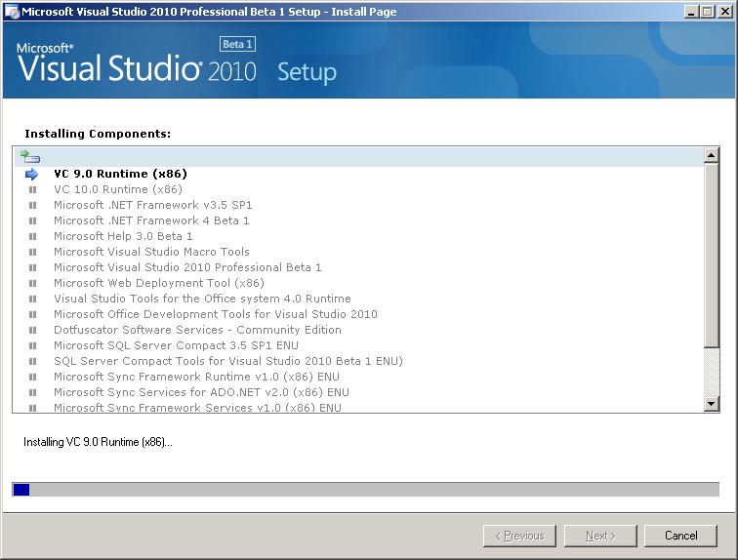738x560 pixels.
Task: Click the Previous button
Action: (519, 536)
